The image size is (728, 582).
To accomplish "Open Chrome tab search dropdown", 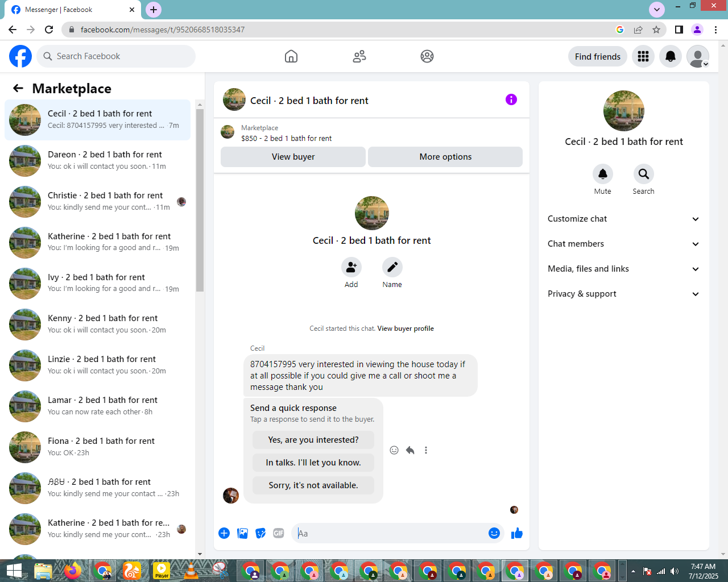I will [x=657, y=10].
